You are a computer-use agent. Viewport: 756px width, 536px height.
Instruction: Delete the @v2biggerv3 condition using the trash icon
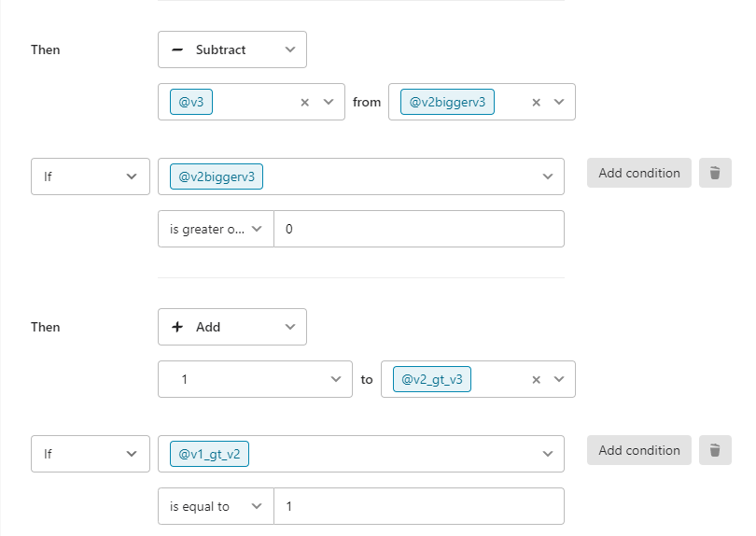[715, 173]
